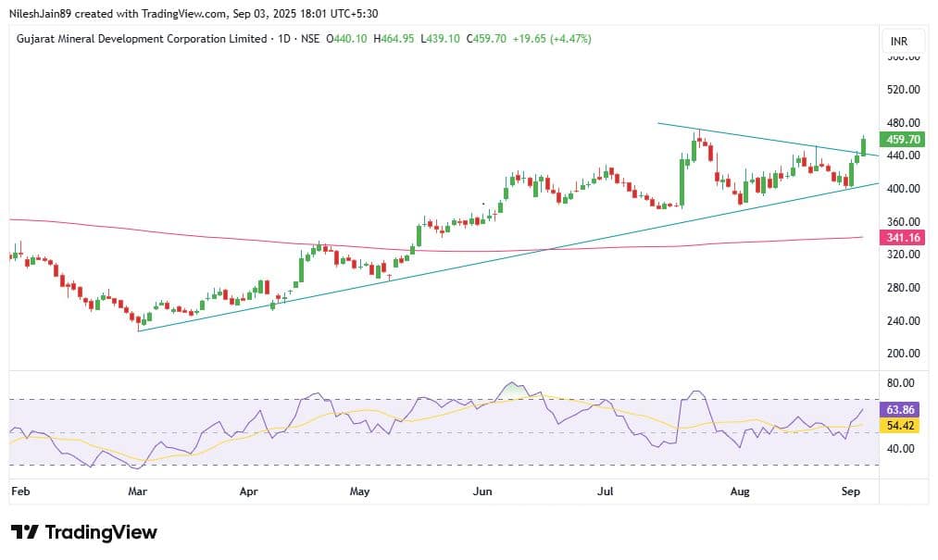The width and height of the screenshot is (938, 560).
Task: Click the 320.00 price axis level
Action: tap(904, 255)
